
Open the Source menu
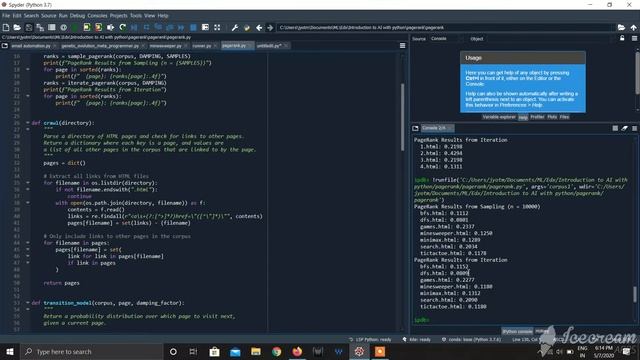tap(49, 16)
